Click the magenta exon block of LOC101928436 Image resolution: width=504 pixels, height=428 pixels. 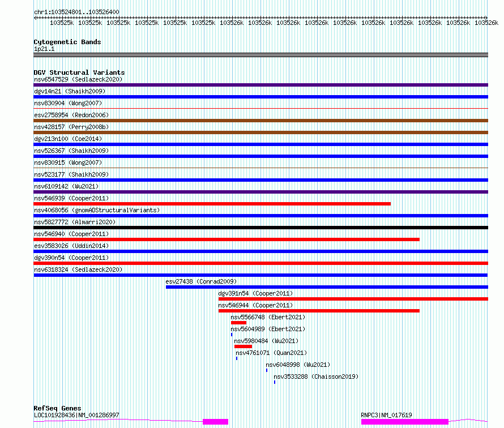click(215, 422)
